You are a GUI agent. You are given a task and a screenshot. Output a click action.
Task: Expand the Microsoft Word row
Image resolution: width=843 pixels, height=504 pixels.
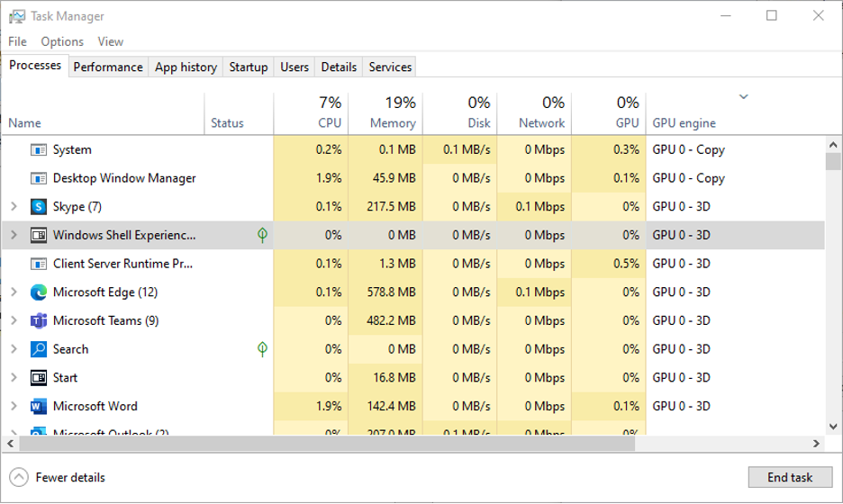click(x=14, y=406)
